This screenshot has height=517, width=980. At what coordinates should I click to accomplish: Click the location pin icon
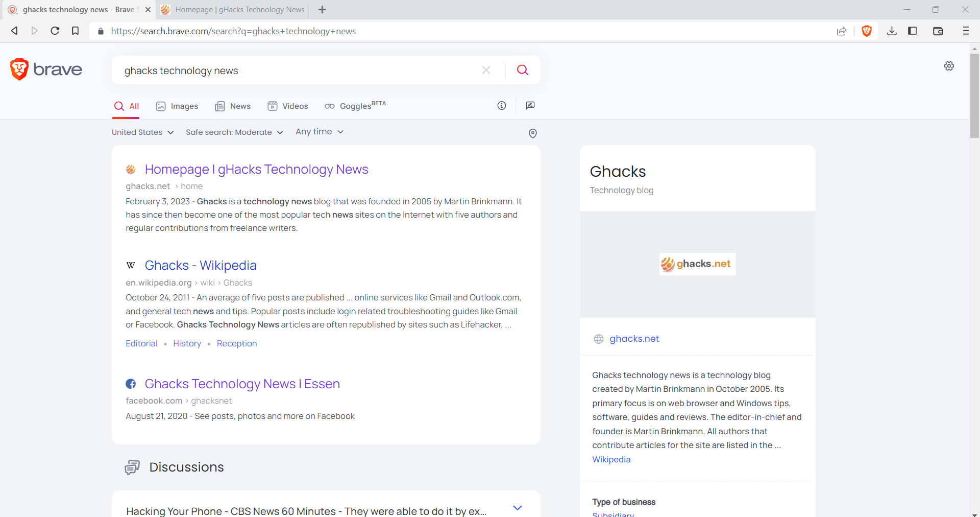point(532,133)
